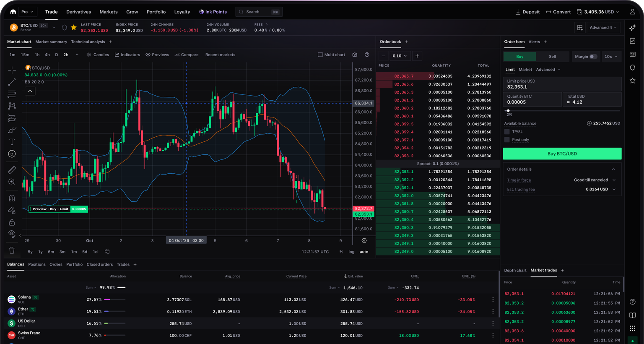Toggle the Margin switch on
The image size is (644, 344).
[x=593, y=57]
